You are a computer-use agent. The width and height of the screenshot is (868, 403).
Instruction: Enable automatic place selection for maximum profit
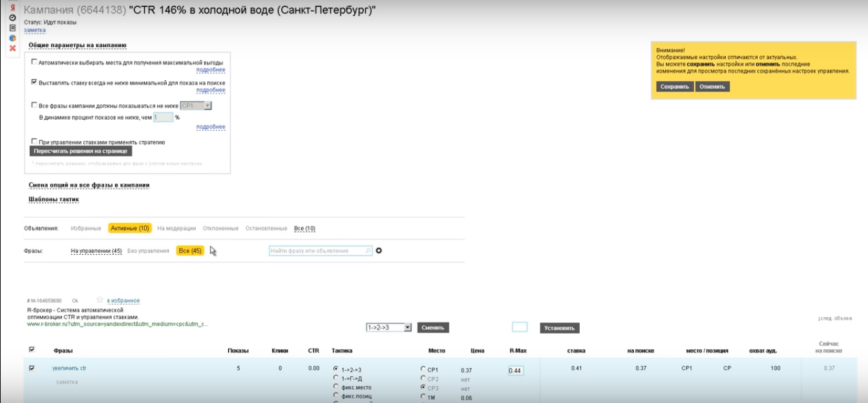tap(34, 62)
